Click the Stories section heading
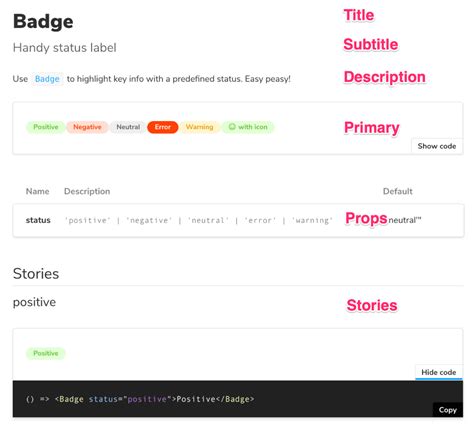Image resolution: width=474 pixels, height=432 pixels. [36, 274]
